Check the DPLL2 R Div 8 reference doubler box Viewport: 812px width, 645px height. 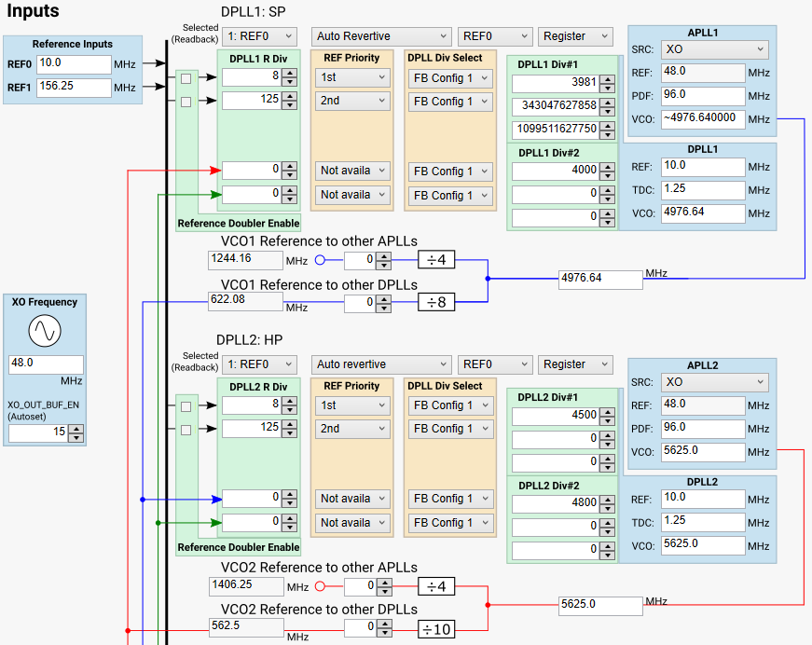coord(186,406)
